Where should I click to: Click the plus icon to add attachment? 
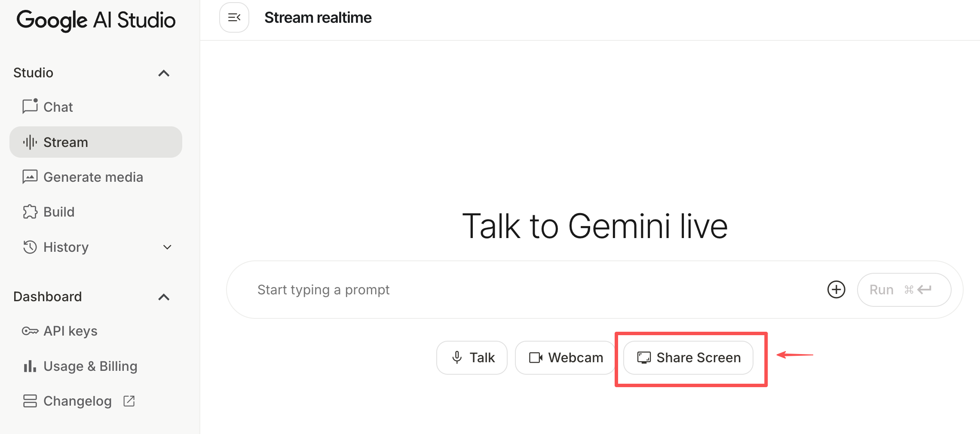click(x=836, y=290)
